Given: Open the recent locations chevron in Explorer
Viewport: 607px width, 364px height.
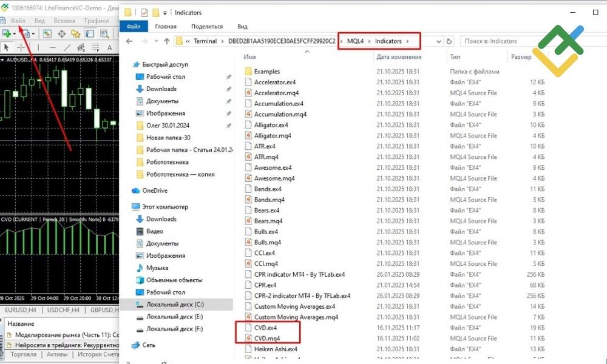Looking at the screenshot, I should click(x=156, y=41).
